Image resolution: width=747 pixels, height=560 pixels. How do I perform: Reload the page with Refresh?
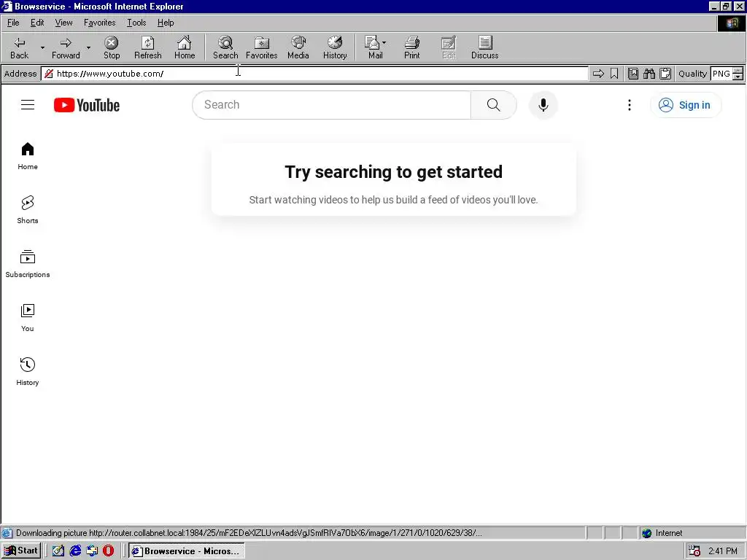pos(147,47)
